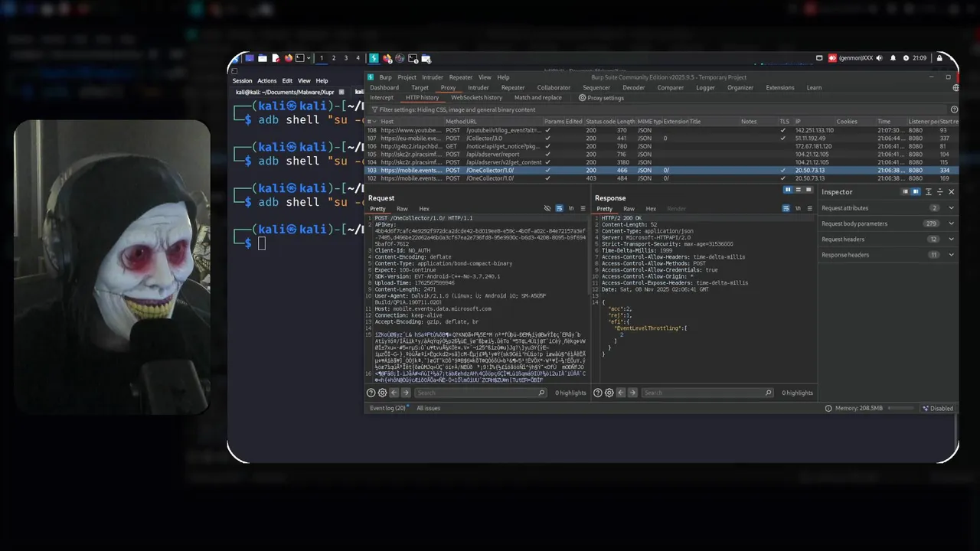The image size is (980, 551).
Task: Switch to workspace 2
Action: click(x=333, y=58)
